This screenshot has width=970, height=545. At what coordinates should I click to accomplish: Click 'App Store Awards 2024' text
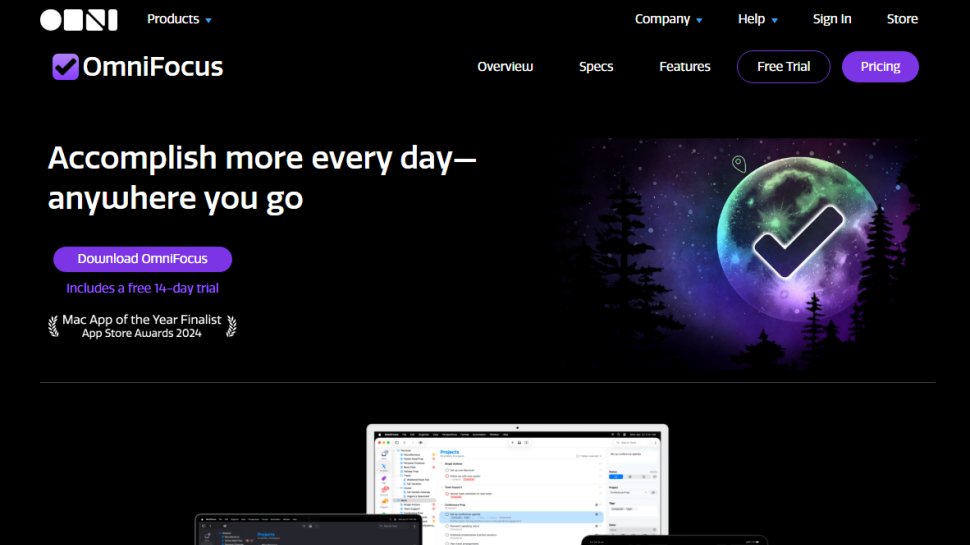coord(142,333)
